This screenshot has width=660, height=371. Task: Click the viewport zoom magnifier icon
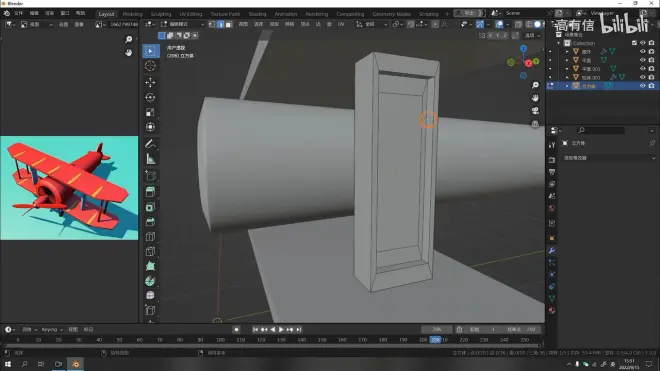[535, 85]
